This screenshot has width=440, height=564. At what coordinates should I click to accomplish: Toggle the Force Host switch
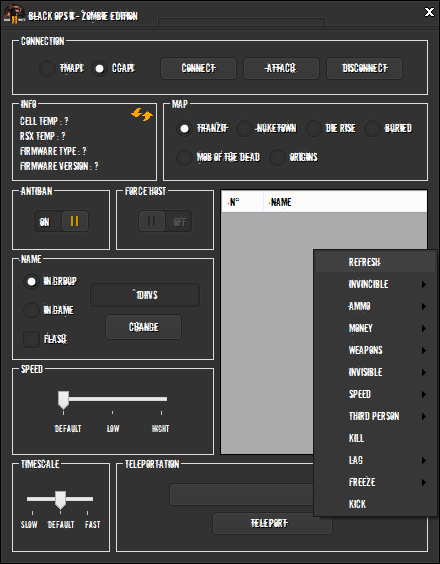[165, 221]
